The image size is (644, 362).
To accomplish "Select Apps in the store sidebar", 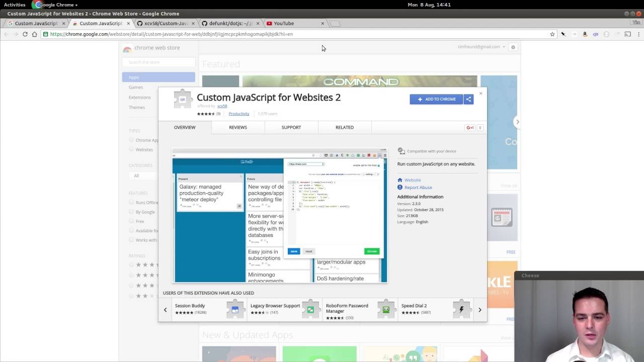I will pyautogui.click(x=158, y=77).
